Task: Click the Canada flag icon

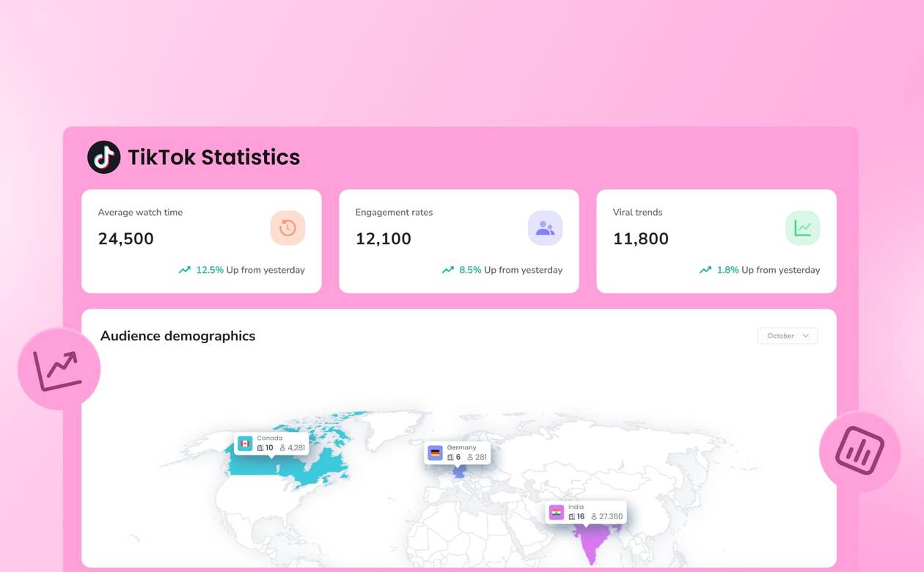Action: (245, 444)
